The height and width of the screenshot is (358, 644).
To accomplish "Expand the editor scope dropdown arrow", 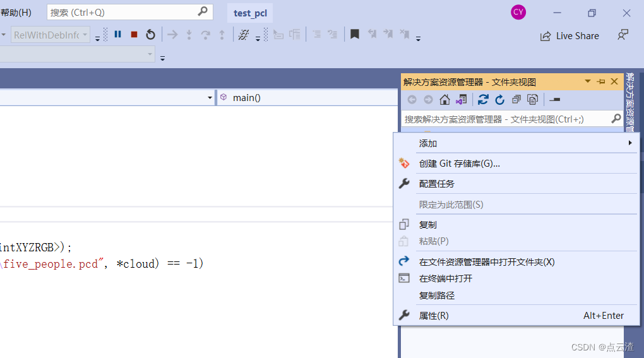I will coord(210,98).
